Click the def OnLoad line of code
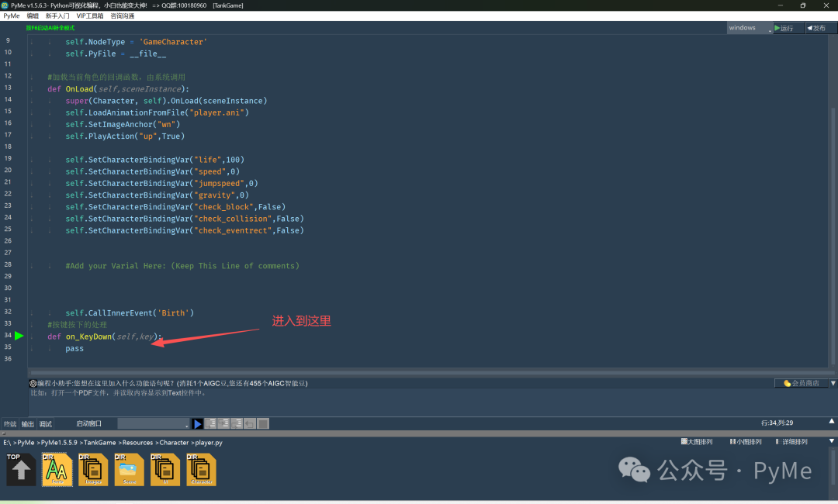Viewport: 838px width, 504px height. point(118,89)
